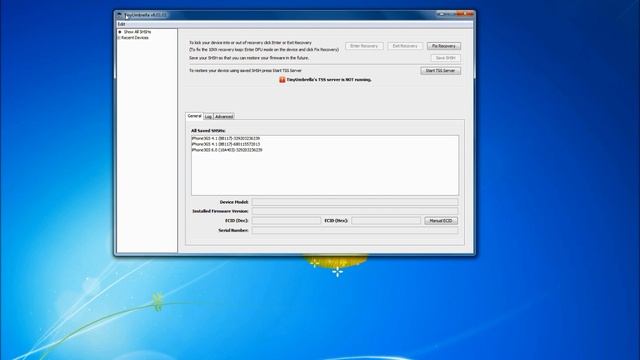The width and height of the screenshot is (640, 360).
Task: Click the TinyUmbrella title bar icon
Action: [x=119, y=15]
